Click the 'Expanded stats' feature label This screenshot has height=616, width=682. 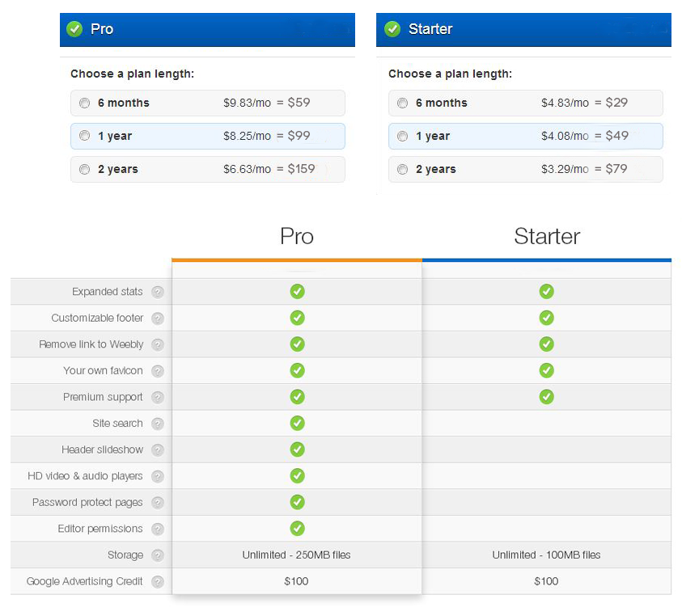click(x=108, y=291)
